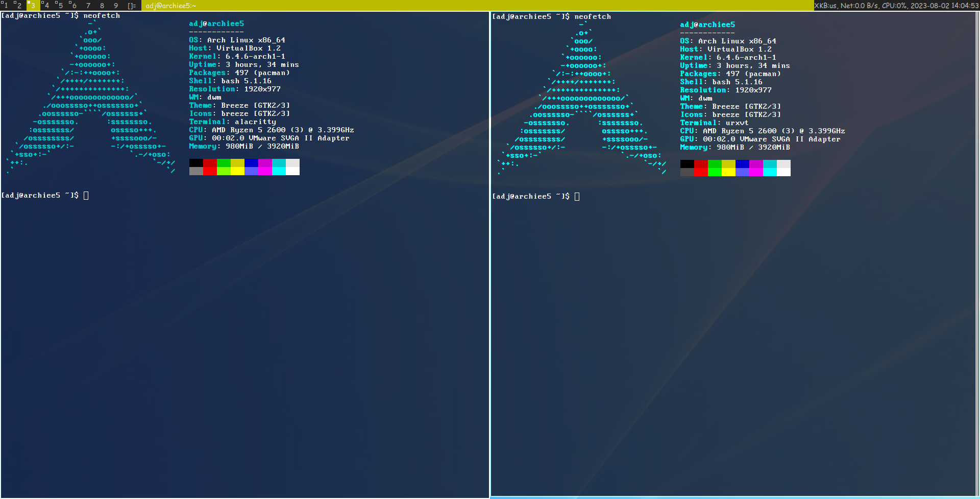
Task: Click the neofetch command text in alacritty
Action: tap(102, 15)
